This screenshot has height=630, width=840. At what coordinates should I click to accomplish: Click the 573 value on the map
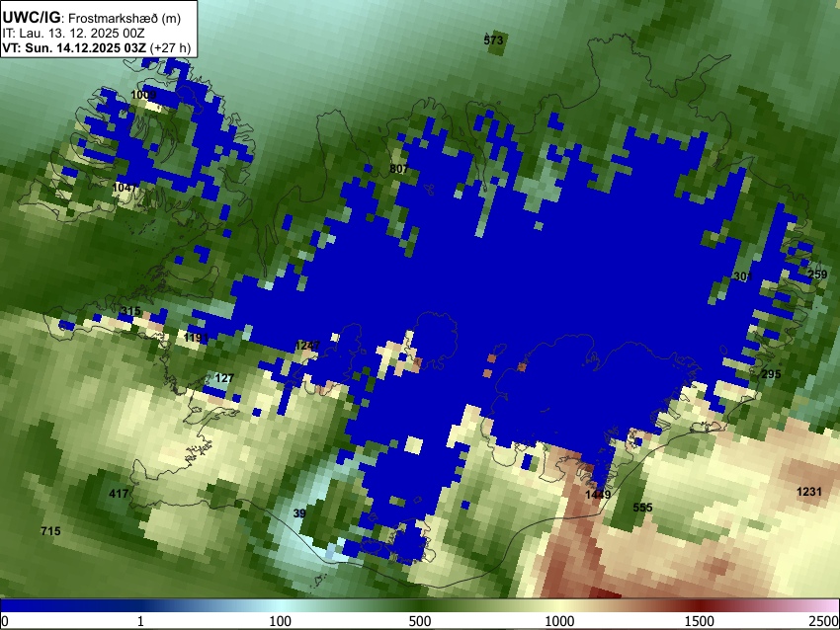[x=493, y=40]
